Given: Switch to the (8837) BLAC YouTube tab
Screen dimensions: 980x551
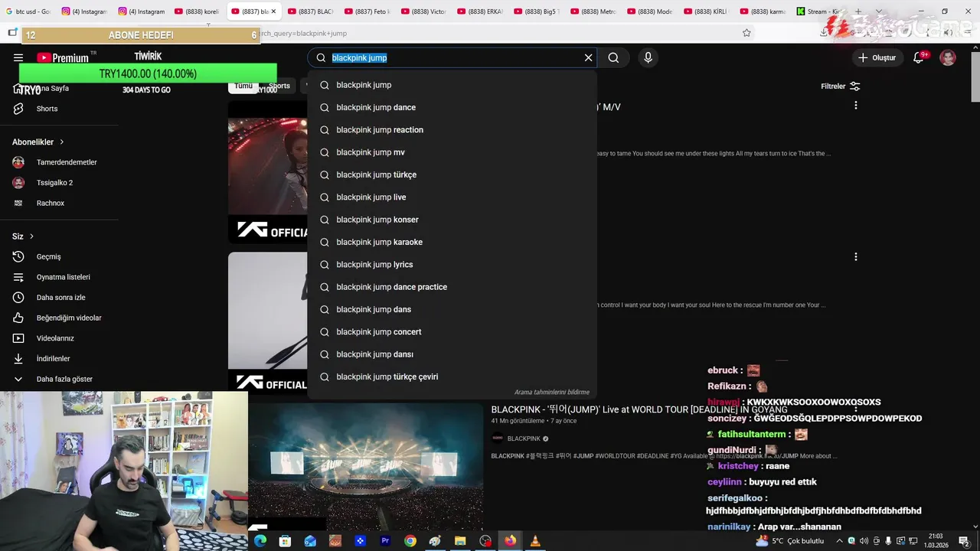Looking at the screenshot, I should click(x=312, y=11).
